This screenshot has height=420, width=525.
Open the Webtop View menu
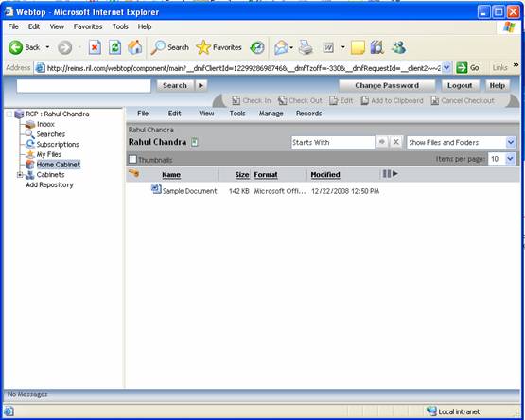click(x=206, y=114)
